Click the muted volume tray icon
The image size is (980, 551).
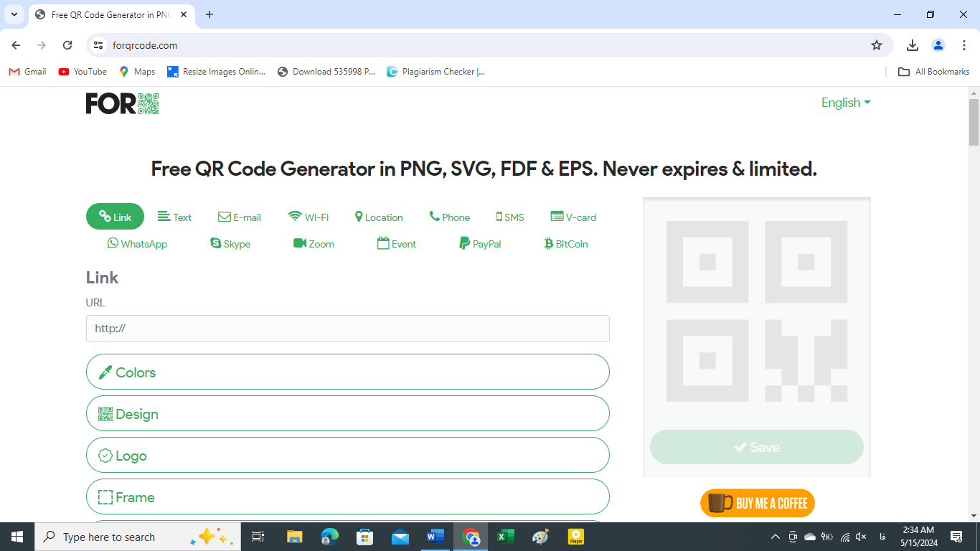point(862,537)
